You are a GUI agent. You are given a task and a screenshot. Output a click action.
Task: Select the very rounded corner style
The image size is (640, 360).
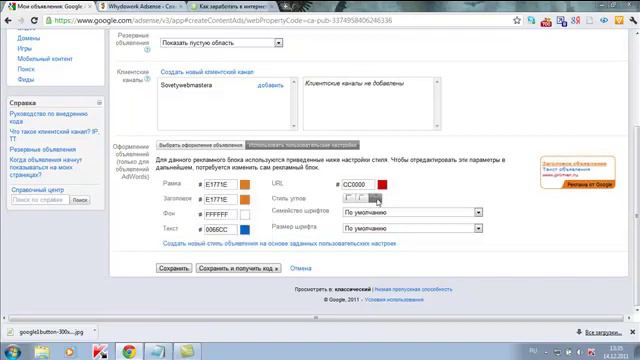click(x=375, y=198)
